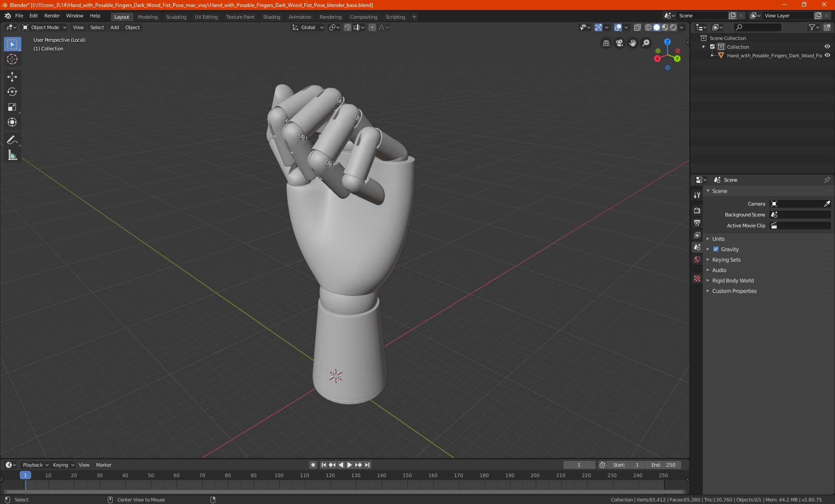Open the Render properties tab
The width and height of the screenshot is (835, 504).
pyautogui.click(x=697, y=210)
